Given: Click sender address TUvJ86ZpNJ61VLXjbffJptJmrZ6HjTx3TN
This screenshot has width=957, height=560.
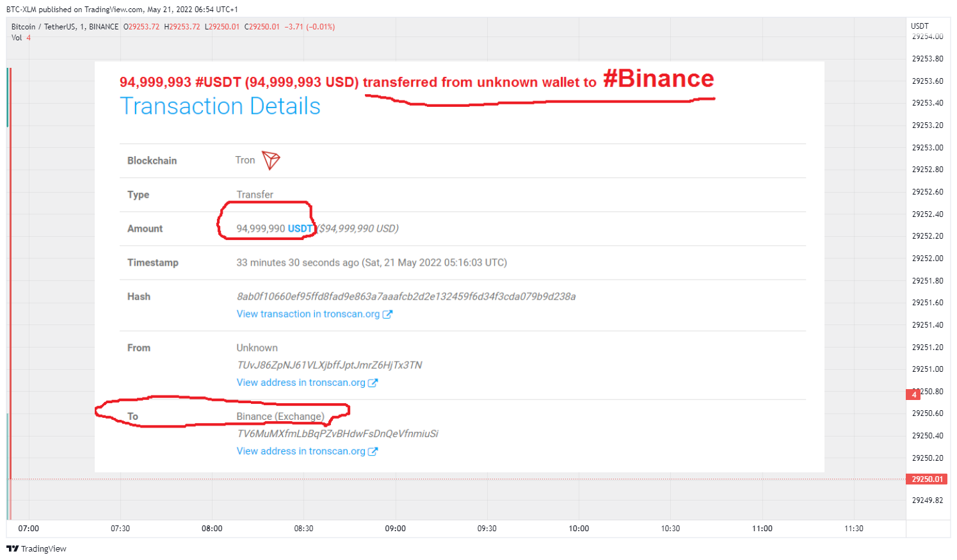Looking at the screenshot, I should tap(330, 365).
